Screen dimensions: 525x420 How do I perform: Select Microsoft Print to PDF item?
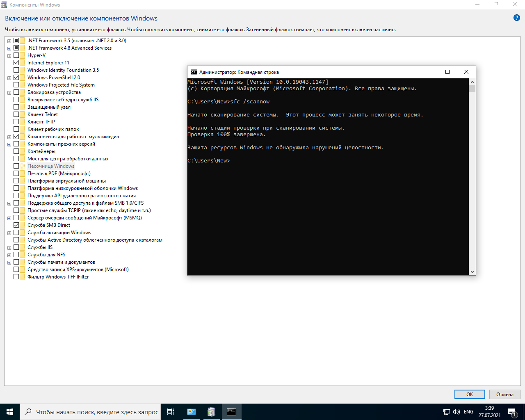(x=59, y=173)
